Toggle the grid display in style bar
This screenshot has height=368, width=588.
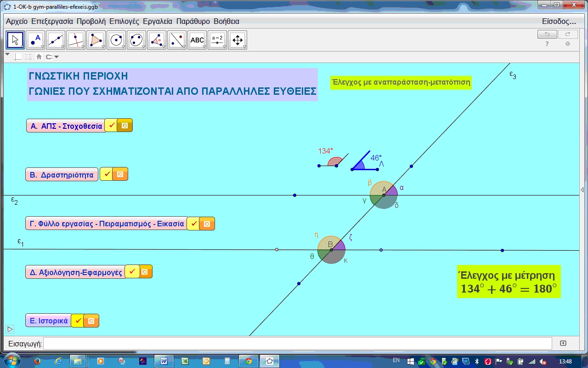pyautogui.click(x=28, y=57)
